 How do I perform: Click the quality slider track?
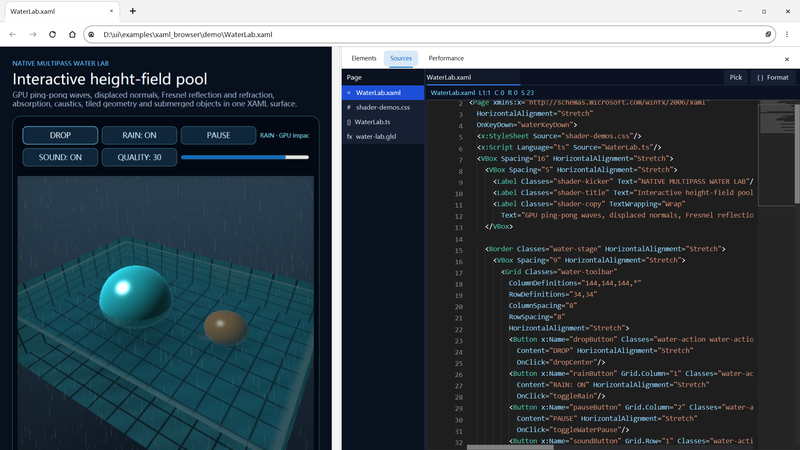pyautogui.click(x=245, y=157)
